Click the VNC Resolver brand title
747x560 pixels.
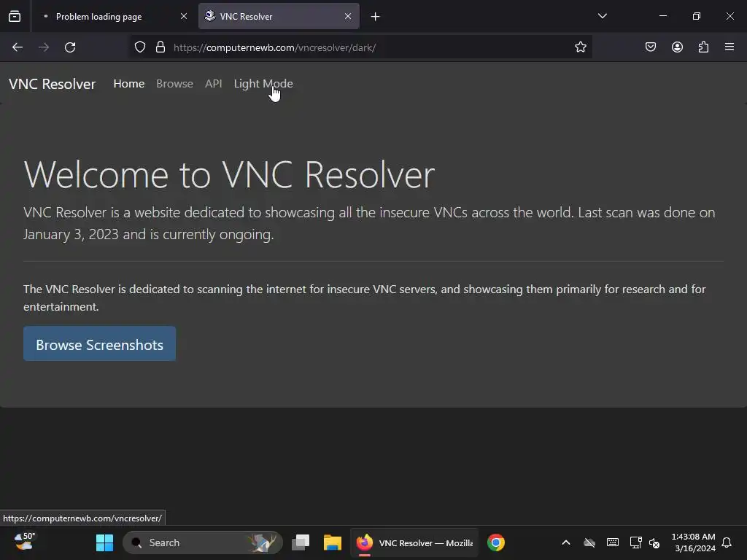click(x=53, y=84)
